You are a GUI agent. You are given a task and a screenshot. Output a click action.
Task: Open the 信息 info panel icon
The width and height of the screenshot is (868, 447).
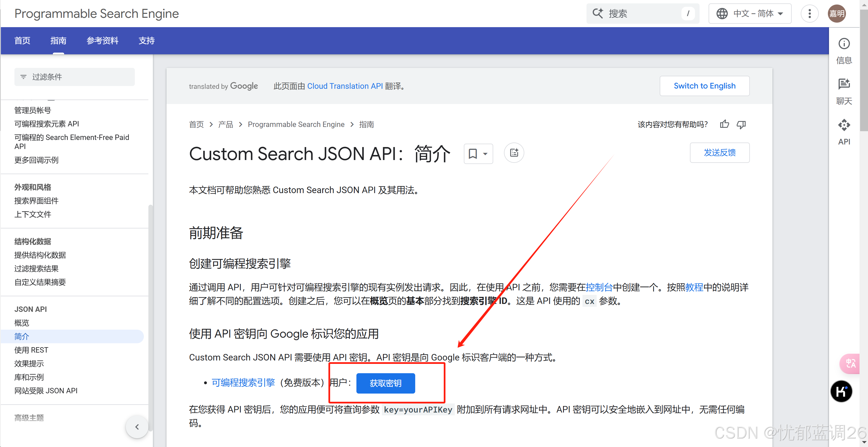click(844, 44)
